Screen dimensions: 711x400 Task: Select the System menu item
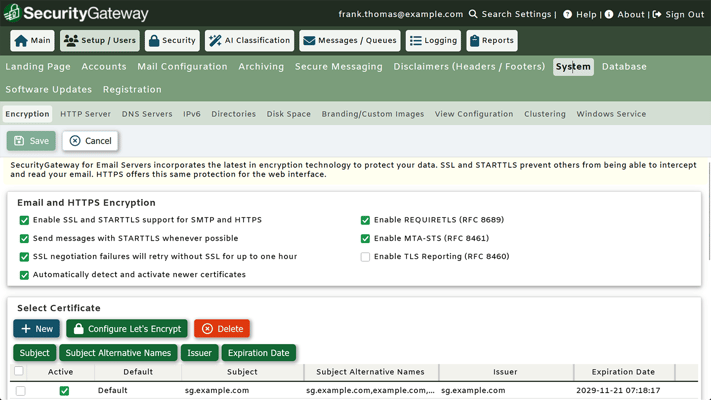click(x=573, y=67)
